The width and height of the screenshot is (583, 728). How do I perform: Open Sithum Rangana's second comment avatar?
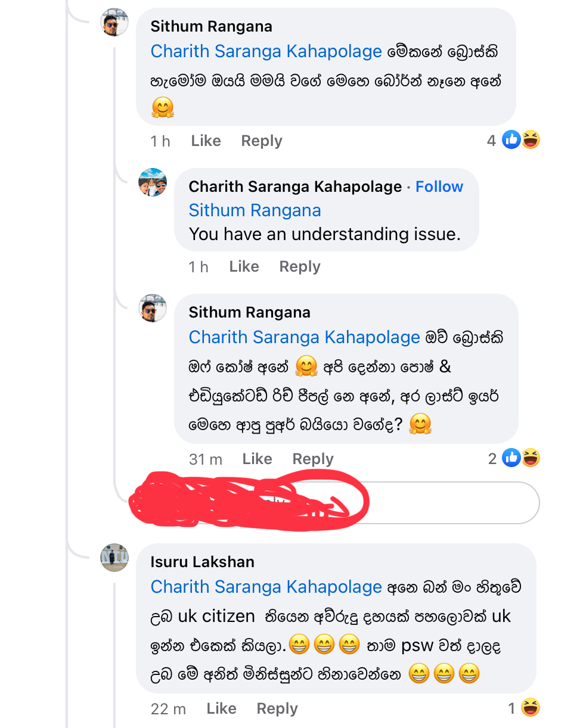tap(153, 308)
